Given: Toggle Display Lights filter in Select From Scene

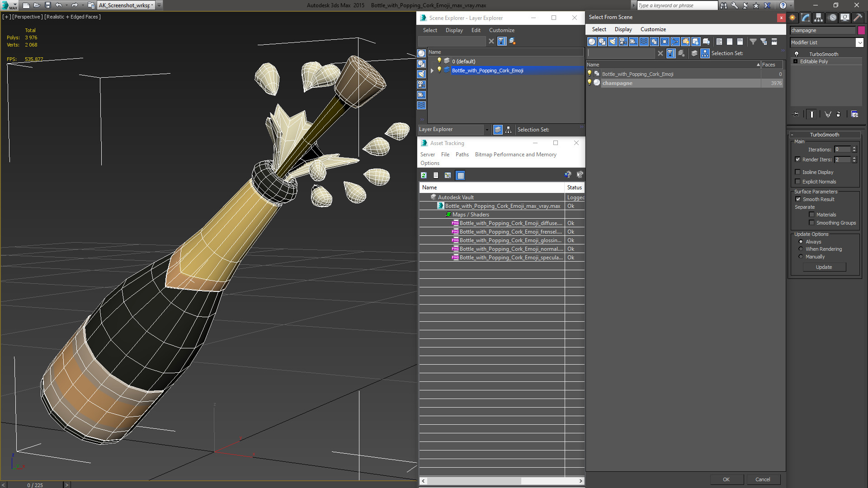Looking at the screenshot, I should (x=613, y=42).
